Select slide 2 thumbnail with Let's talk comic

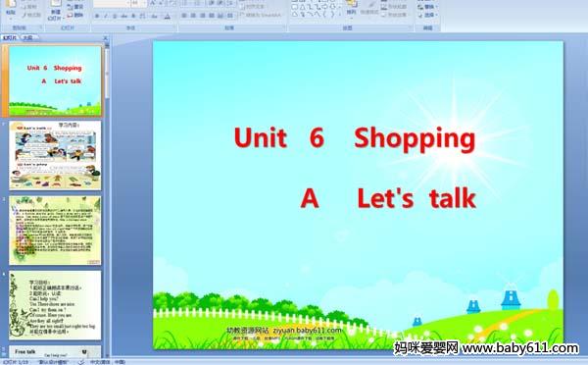coord(55,155)
